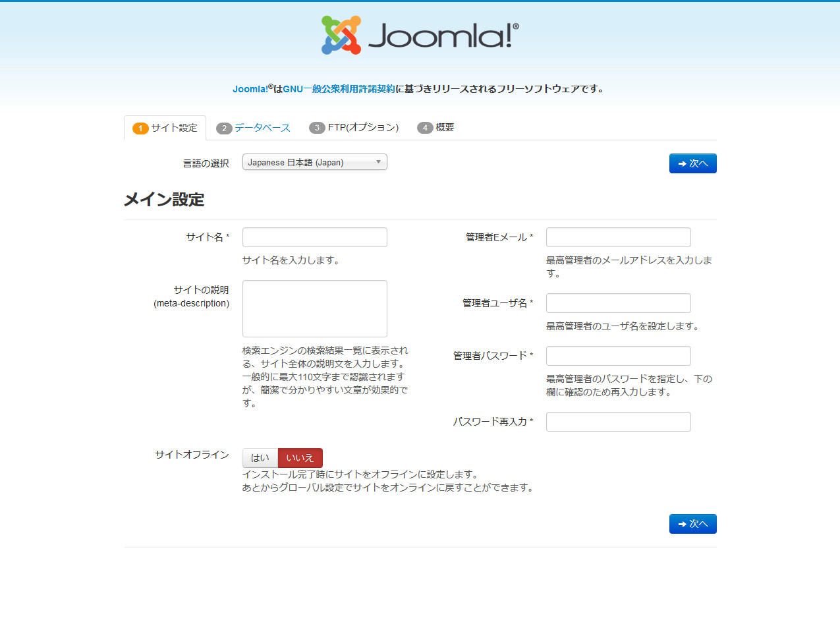
Task: Click the 管理者パスワード field label
Action: [493, 356]
